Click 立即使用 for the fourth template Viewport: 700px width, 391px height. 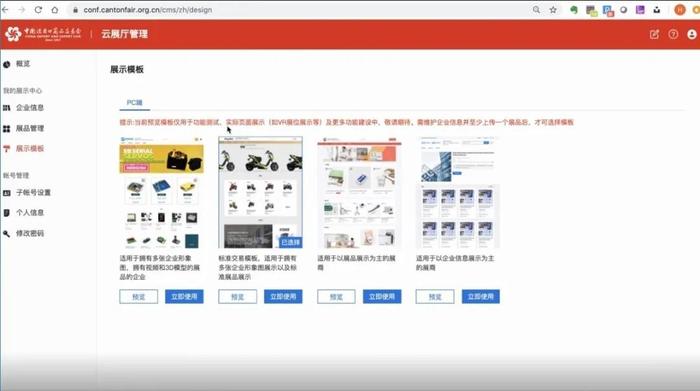[x=480, y=296]
